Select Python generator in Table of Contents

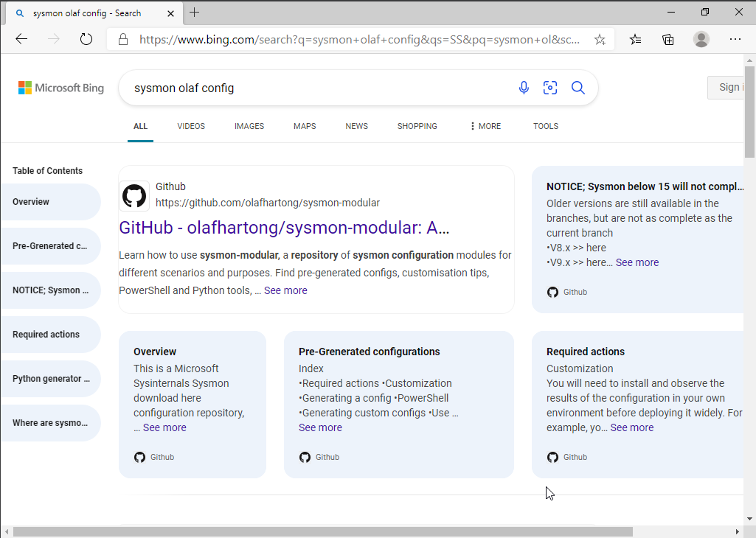(50, 379)
